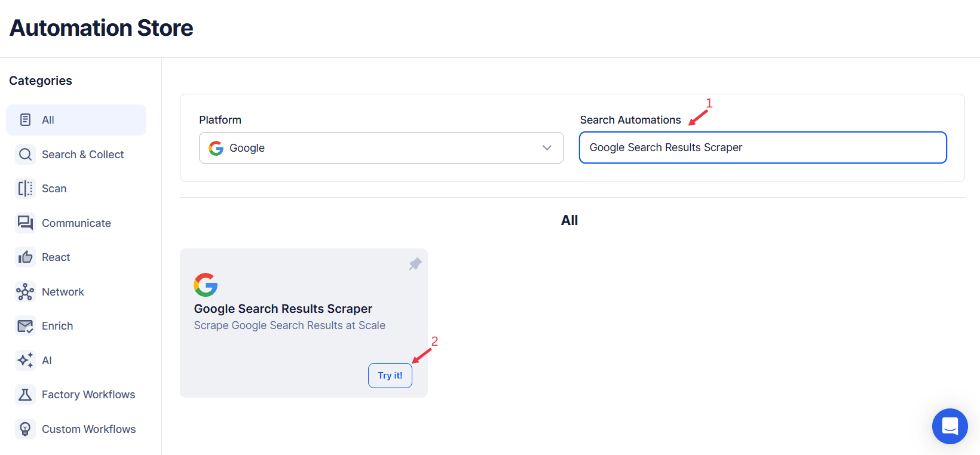The image size is (980, 455).
Task: Click the Google logo on the scraper card
Action: 206,285
